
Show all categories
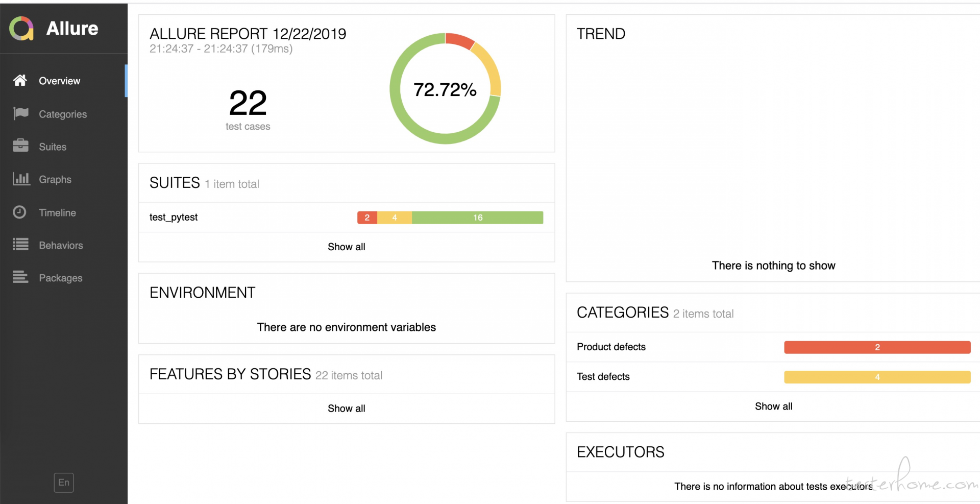click(x=774, y=406)
